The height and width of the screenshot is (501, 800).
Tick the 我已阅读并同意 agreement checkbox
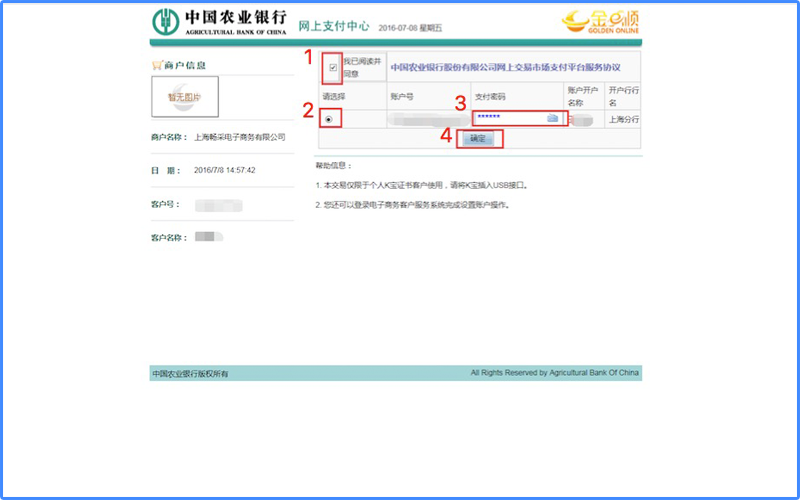click(x=333, y=68)
